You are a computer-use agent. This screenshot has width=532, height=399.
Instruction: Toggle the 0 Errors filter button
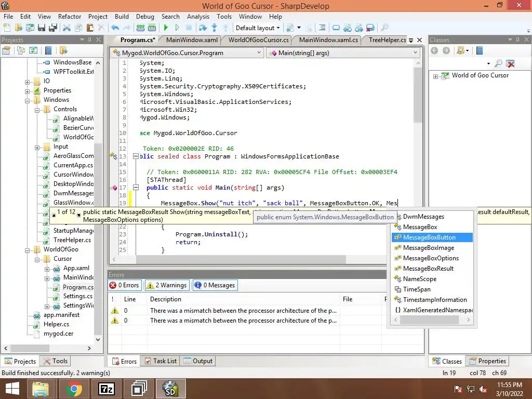point(125,285)
